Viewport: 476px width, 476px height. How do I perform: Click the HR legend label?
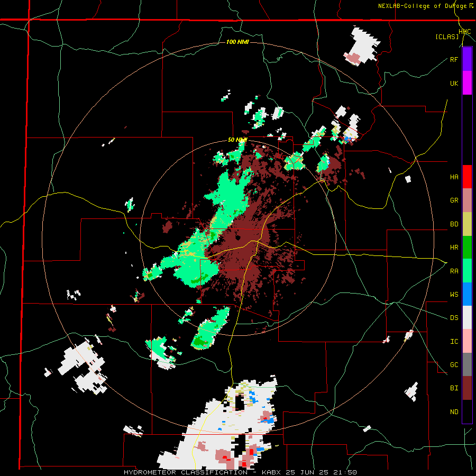(454, 248)
